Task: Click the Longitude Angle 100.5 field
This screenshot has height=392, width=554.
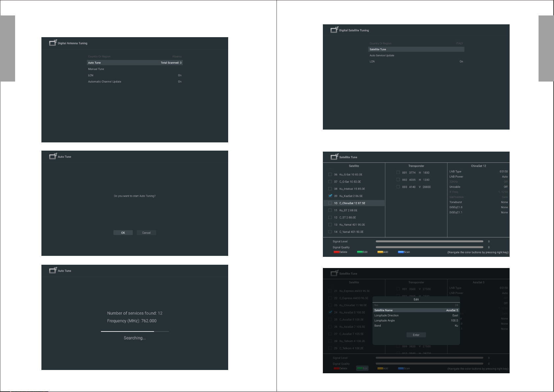Action: pos(416,320)
